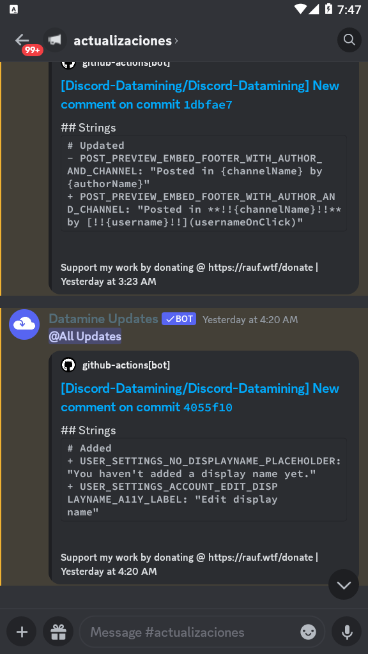The image size is (368, 654).
Task: Tap the @All Updates mention
Action: [x=85, y=336]
